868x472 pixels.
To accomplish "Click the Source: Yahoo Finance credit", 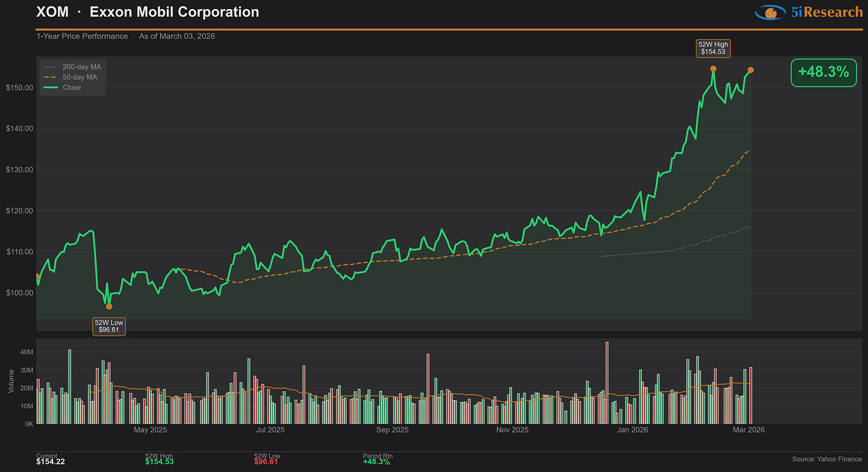I will (827, 459).
